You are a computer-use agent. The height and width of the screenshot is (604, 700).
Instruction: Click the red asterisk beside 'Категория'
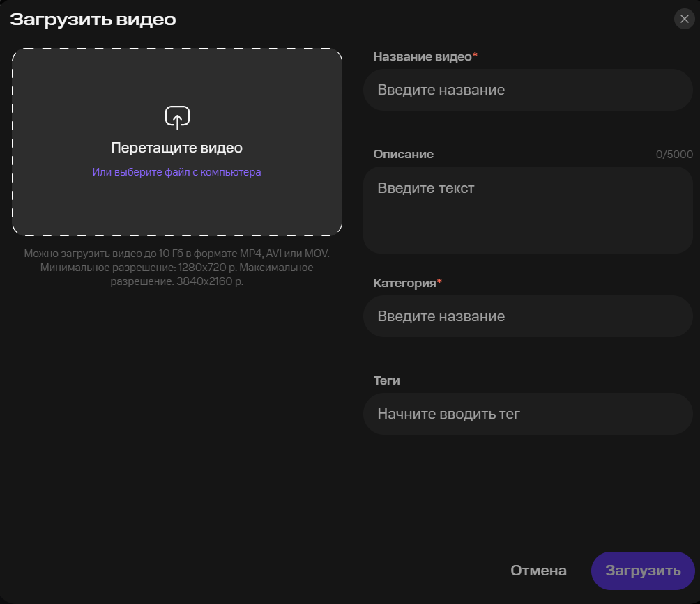440,281
